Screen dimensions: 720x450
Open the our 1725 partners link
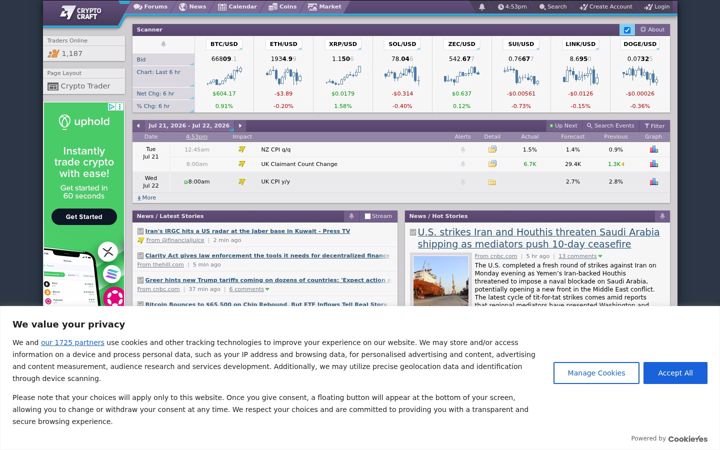coord(73,343)
